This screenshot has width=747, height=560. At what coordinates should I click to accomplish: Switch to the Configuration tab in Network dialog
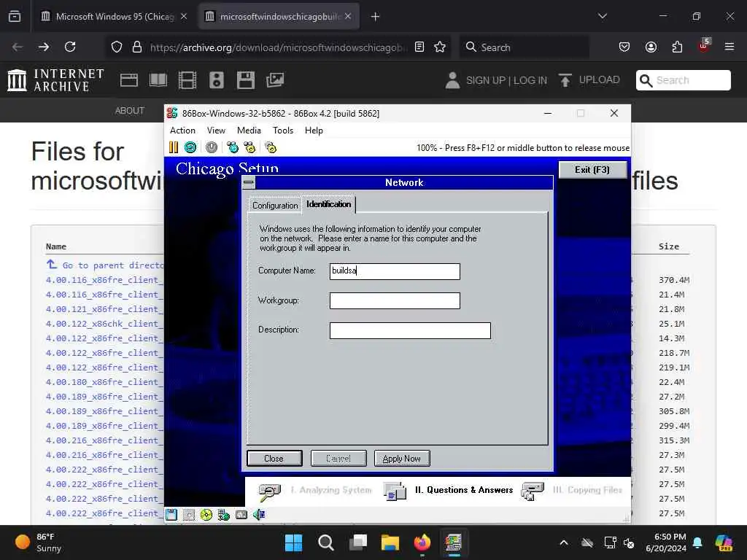275,205
